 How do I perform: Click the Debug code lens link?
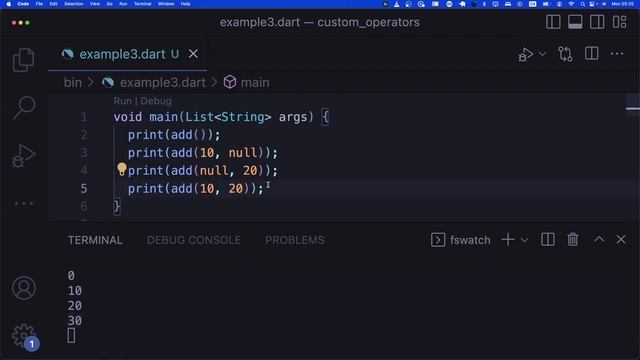coord(156,101)
